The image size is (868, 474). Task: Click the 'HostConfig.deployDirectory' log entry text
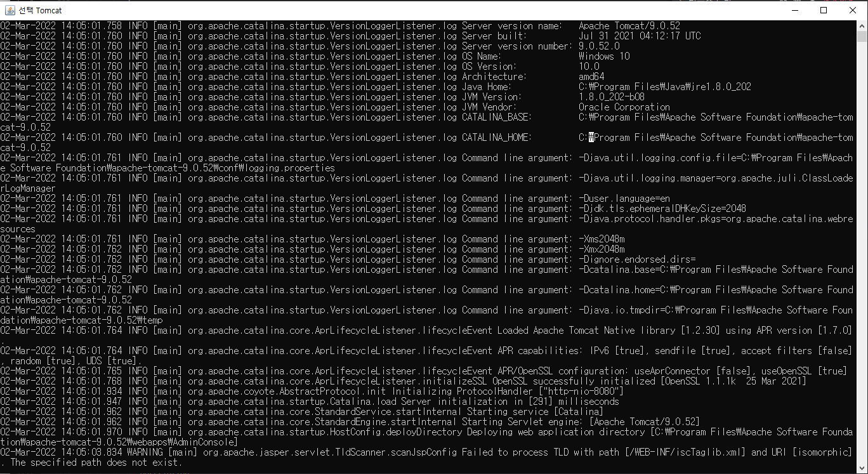coord(396,432)
